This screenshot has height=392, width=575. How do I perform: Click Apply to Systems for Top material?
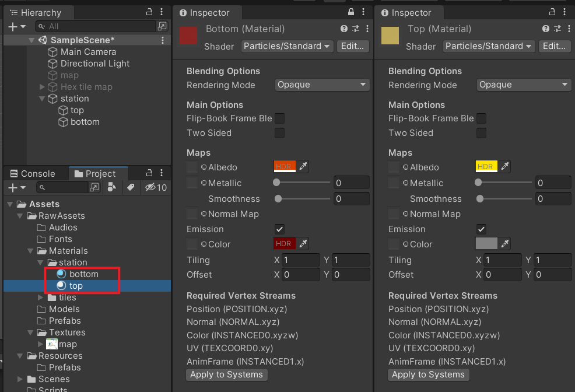click(428, 374)
